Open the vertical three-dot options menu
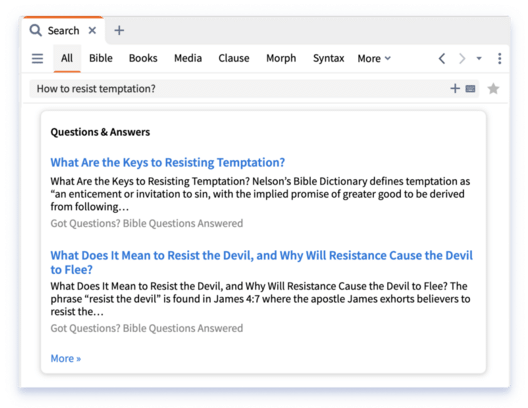Viewport: 528px width, 408px height. coord(499,59)
